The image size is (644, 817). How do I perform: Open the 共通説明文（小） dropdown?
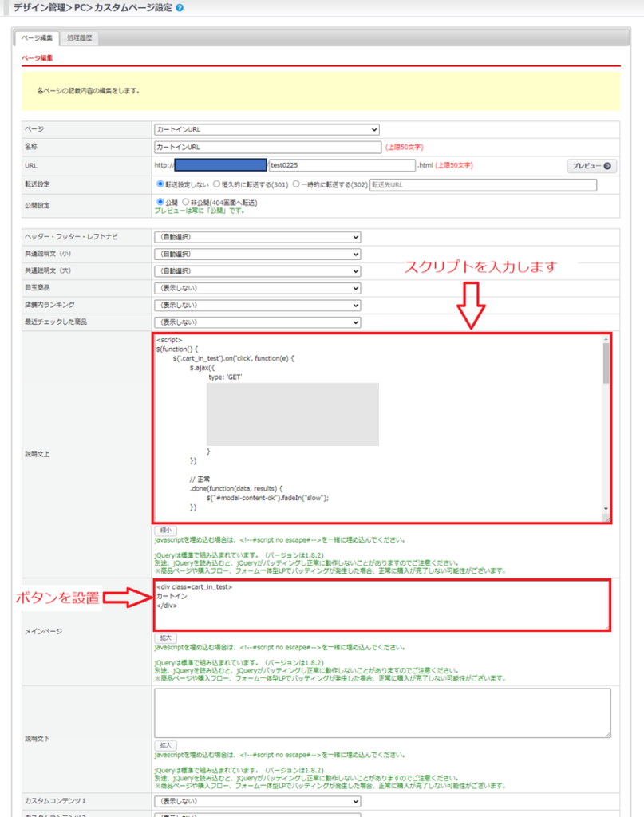(258, 255)
